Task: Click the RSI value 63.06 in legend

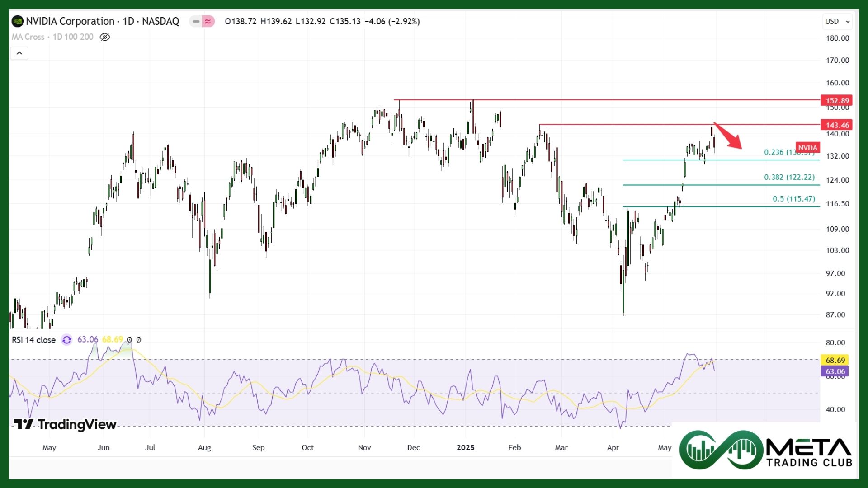Action: pyautogui.click(x=88, y=339)
